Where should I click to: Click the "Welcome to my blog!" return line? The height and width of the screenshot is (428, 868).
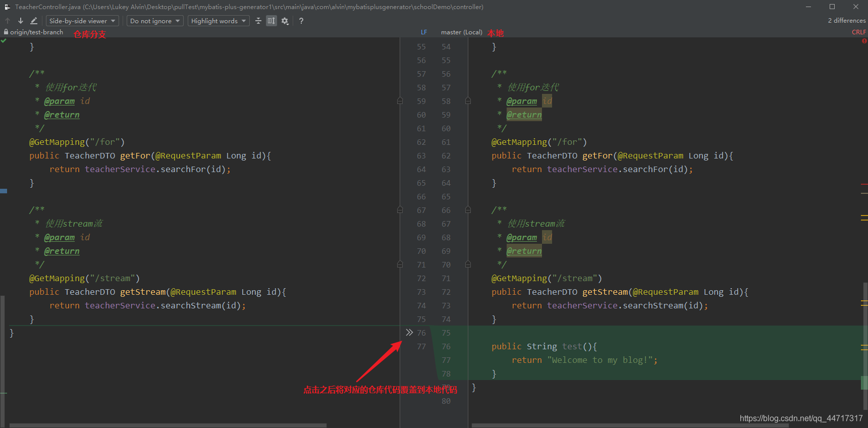tap(584, 360)
